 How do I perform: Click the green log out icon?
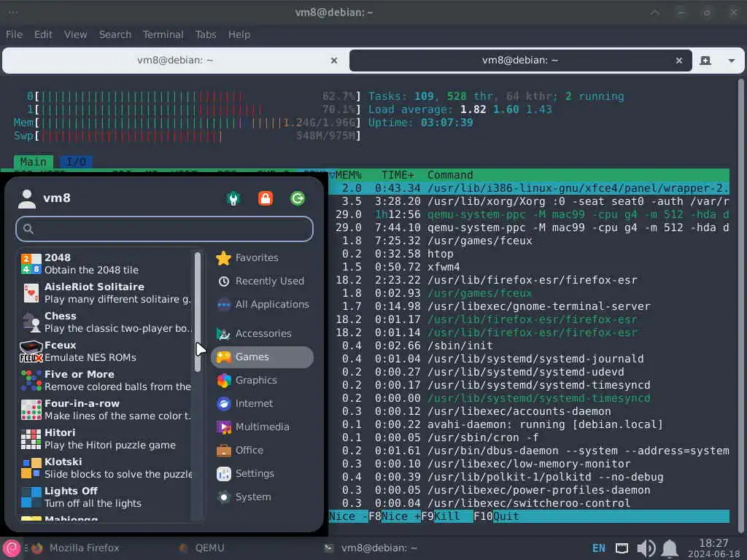298,198
